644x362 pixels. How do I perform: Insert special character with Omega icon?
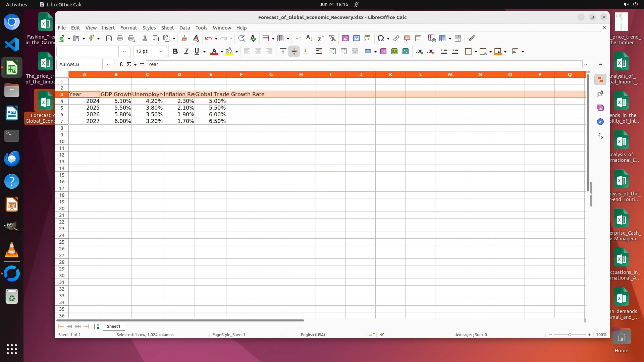tap(380, 38)
